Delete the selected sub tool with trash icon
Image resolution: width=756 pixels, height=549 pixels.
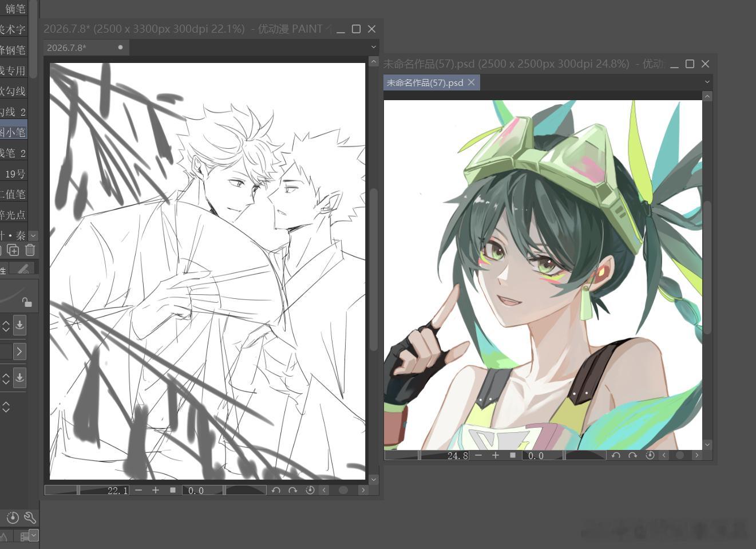click(x=30, y=250)
